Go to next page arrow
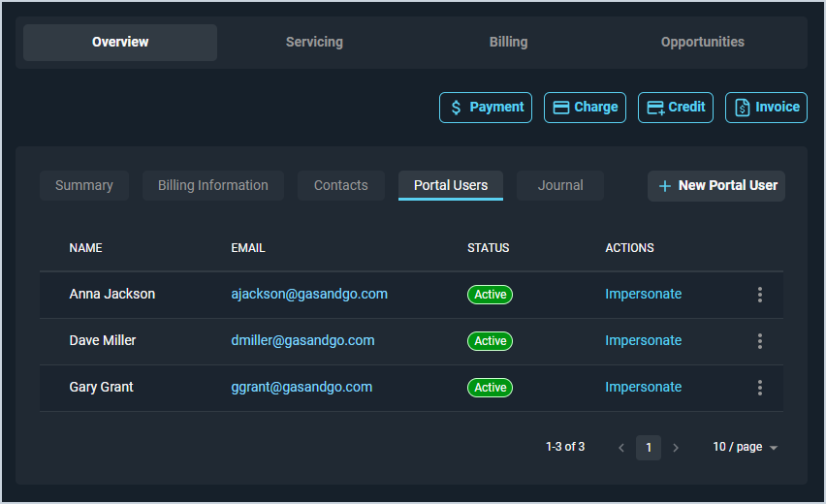 click(x=676, y=448)
